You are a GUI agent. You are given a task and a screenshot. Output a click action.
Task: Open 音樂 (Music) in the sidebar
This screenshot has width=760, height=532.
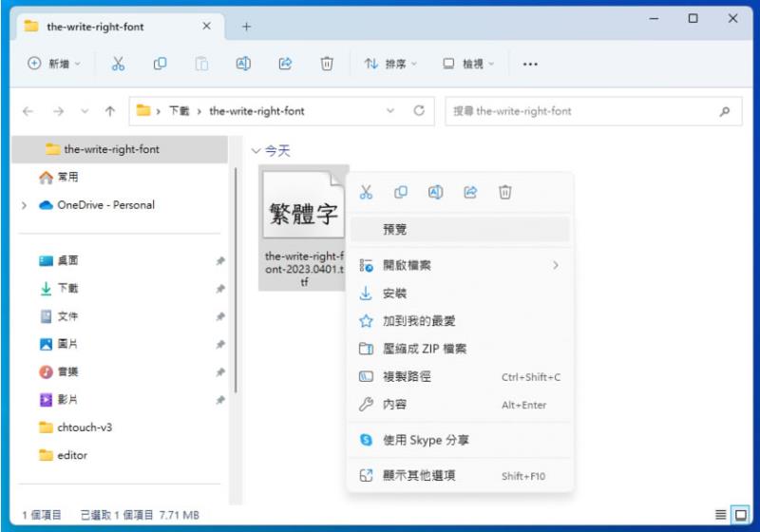pyautogui.click(x=120, y=371)
